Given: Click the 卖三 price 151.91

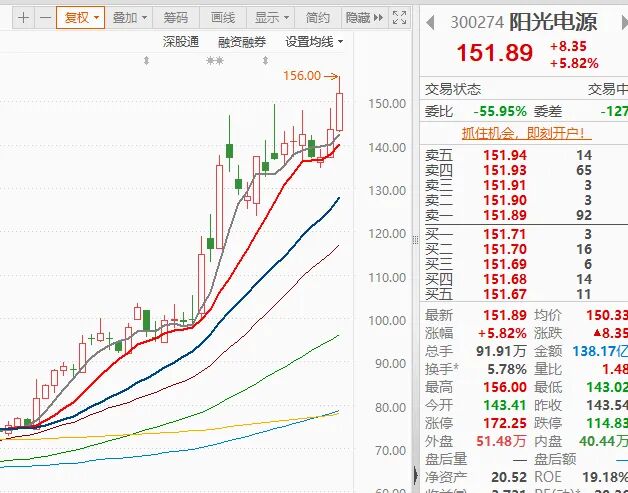Looking at the screenshot, I should 505,185.
